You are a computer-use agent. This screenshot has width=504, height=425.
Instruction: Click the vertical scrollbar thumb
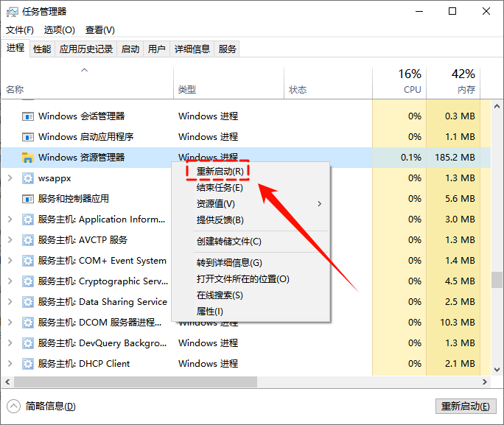[497, 280]
